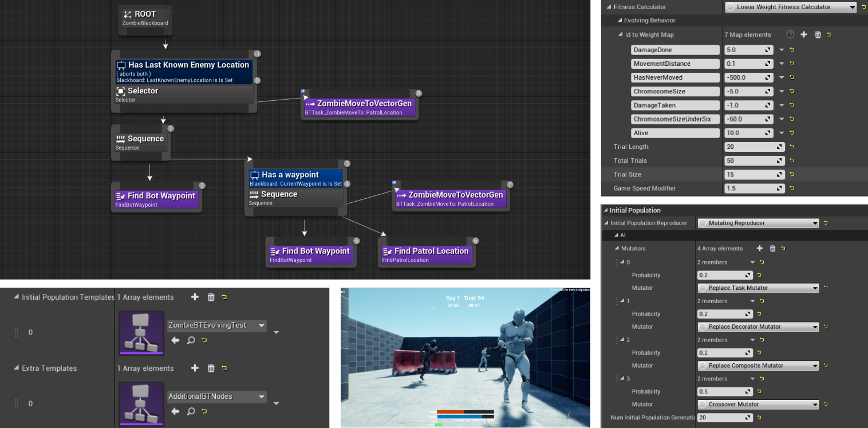Use selected asset arrow for AdditionalBTNodes

[x=176, y=411]
